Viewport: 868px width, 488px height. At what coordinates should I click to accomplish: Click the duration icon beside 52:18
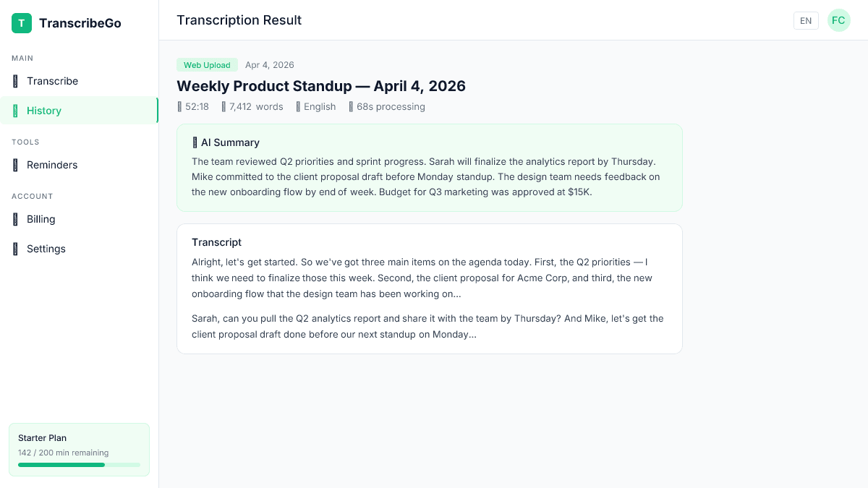[180, 106]
